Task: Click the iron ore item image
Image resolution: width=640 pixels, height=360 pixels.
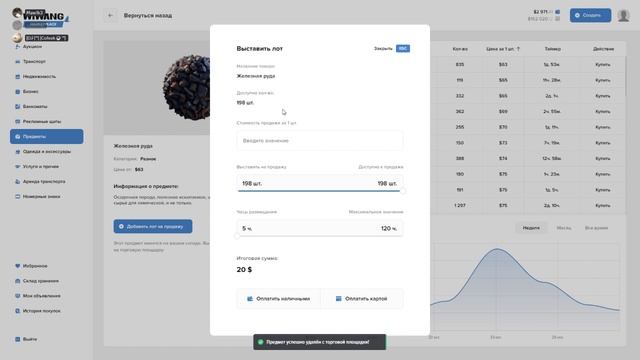Action: [x=187, y=87]
